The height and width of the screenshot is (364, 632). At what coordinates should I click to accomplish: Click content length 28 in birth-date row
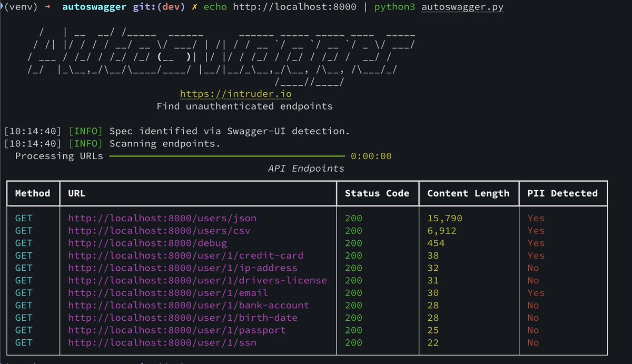pos(433,318)
